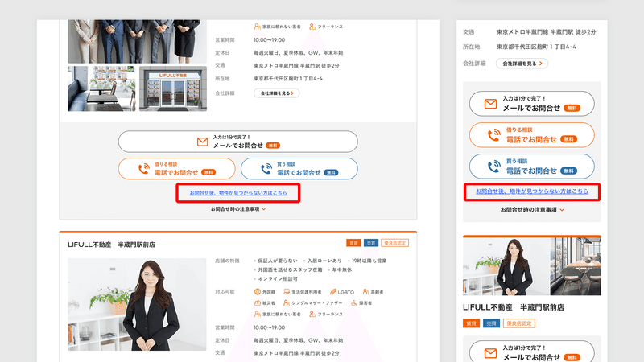Click feature text 年中無休
Viewport: 644px width, 362px height.
342,269
